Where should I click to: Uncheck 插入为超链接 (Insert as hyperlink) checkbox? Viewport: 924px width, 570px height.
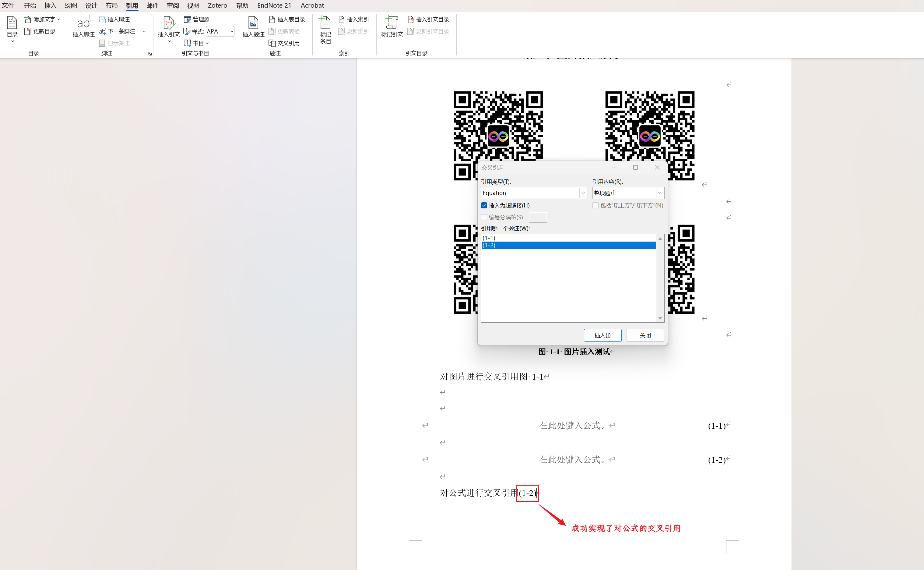tap(484, 205)
